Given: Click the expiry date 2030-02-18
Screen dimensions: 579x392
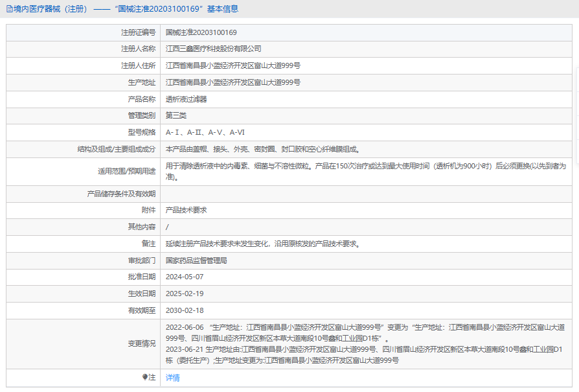Looking at the screenshot, I should tap(185, 311).
